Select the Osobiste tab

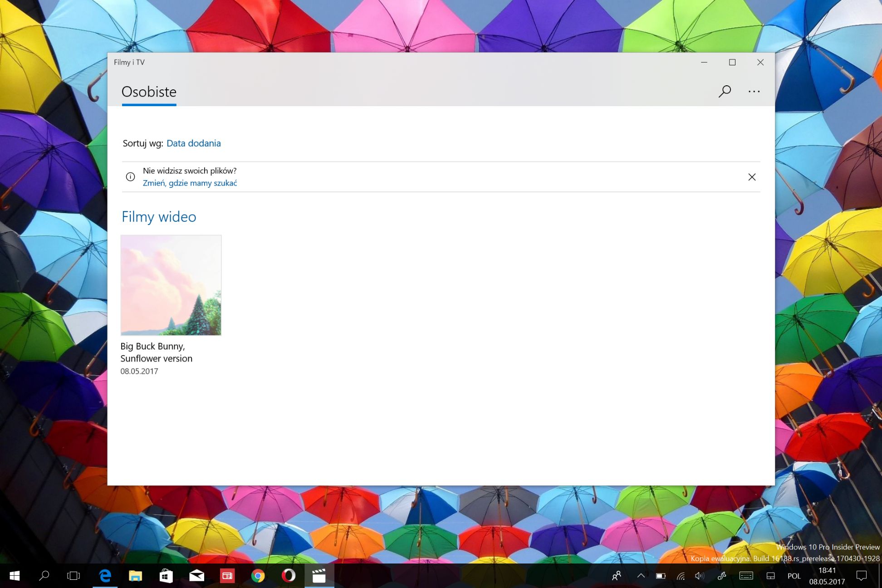pyautogui.click(x=149, y=92)
